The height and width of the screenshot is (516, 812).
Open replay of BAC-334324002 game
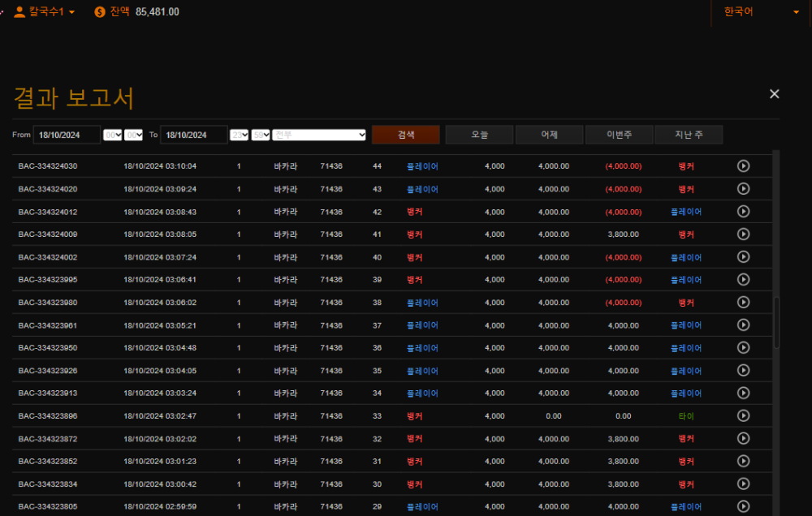pos(743,257)
